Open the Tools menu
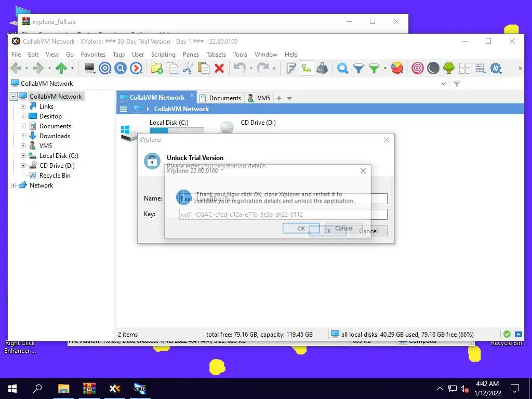The height and width of the screenshot is (399, 532). tap(240, 54)
